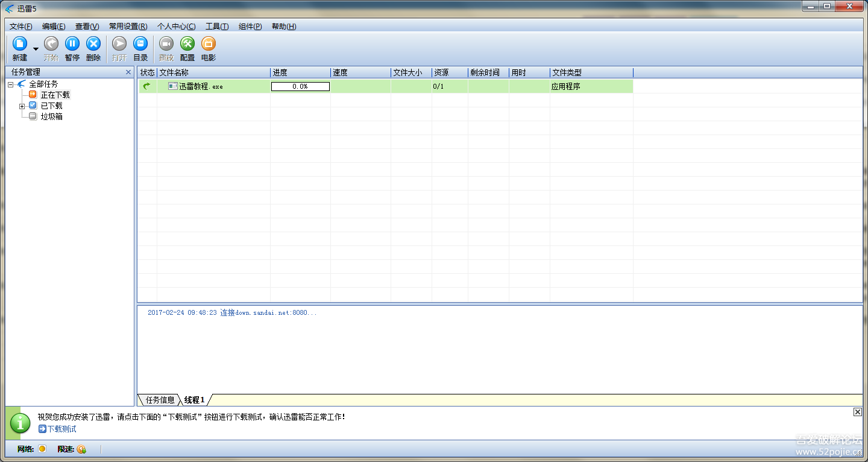This screenshot has width=868, height=462.
Task: Sort by 文件类型 column header
Action: pos(591,72)
